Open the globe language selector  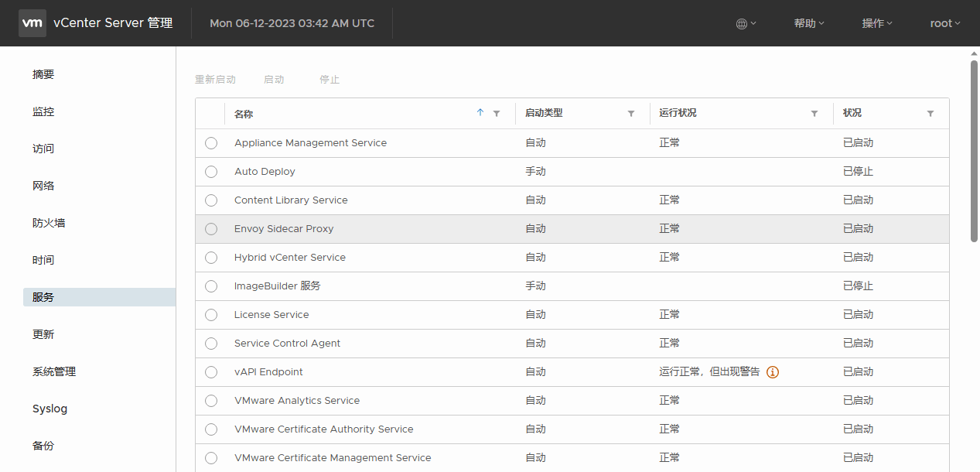(746, 23)
